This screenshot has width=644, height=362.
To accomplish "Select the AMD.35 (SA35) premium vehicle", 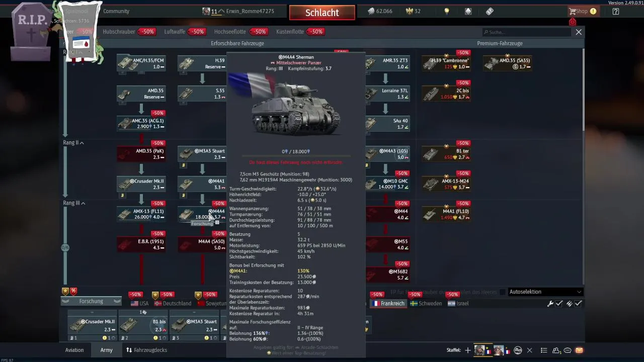I will (x=507, y=63).
